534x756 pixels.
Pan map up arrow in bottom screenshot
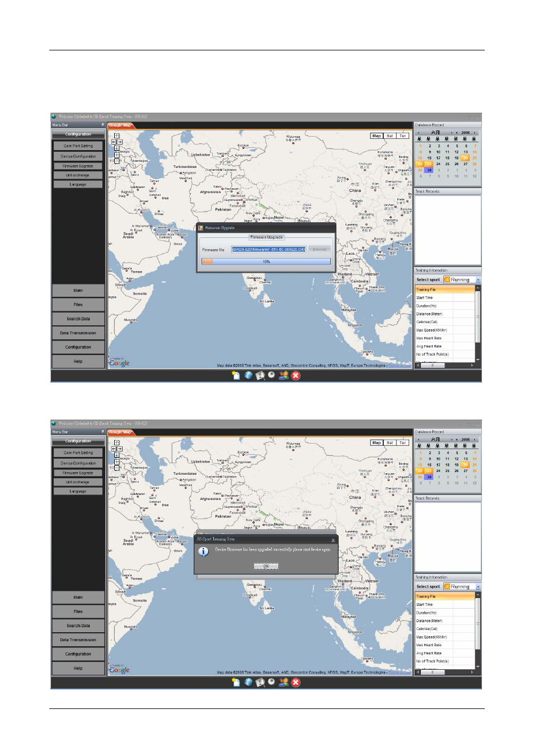point(117,442)
